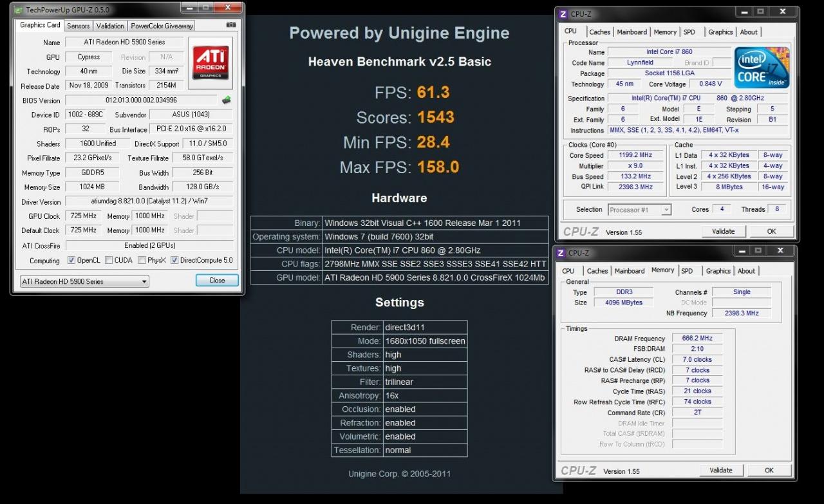The image size is (824, 504).
Task: Click OK in the CPU-Z processor window
Action: pyautogui.click(x=771, y=231)
